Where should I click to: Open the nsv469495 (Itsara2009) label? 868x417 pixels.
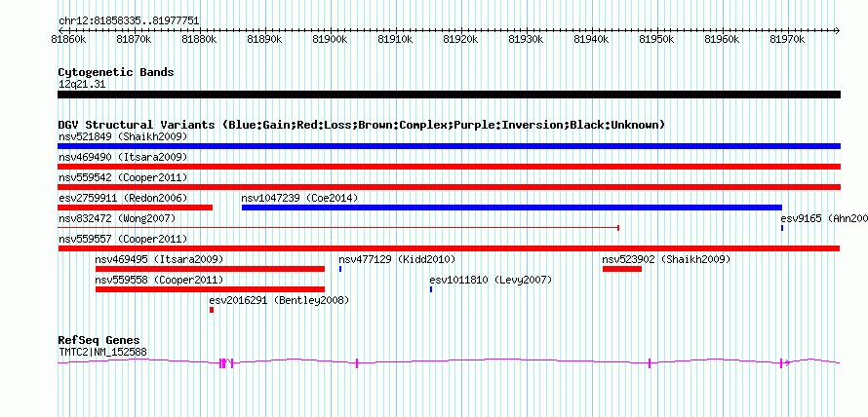(159, 259)
